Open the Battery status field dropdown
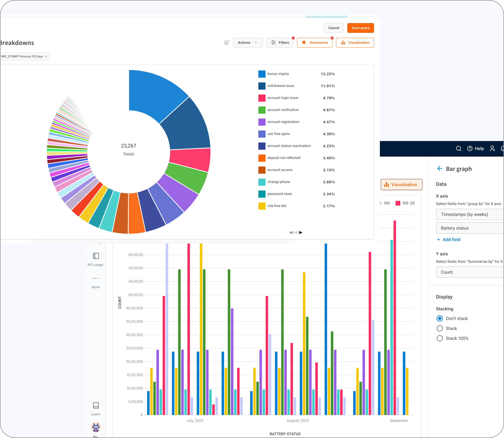 [x=469, y=228]
